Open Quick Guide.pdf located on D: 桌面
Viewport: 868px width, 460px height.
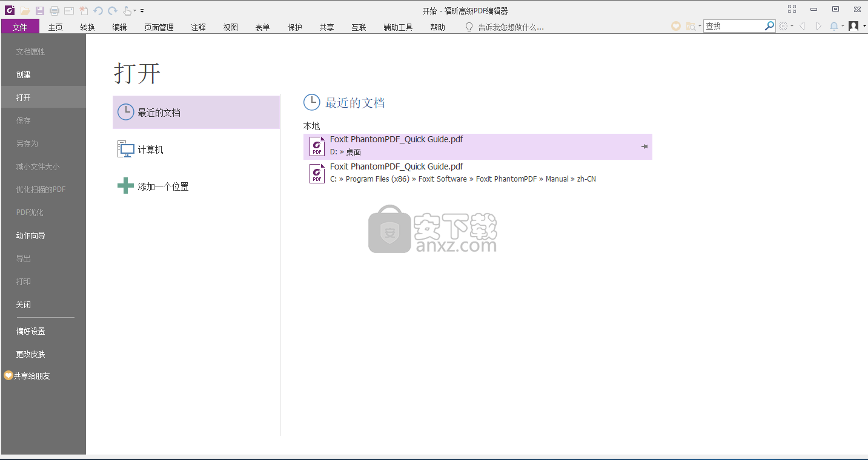pos(477,146)
